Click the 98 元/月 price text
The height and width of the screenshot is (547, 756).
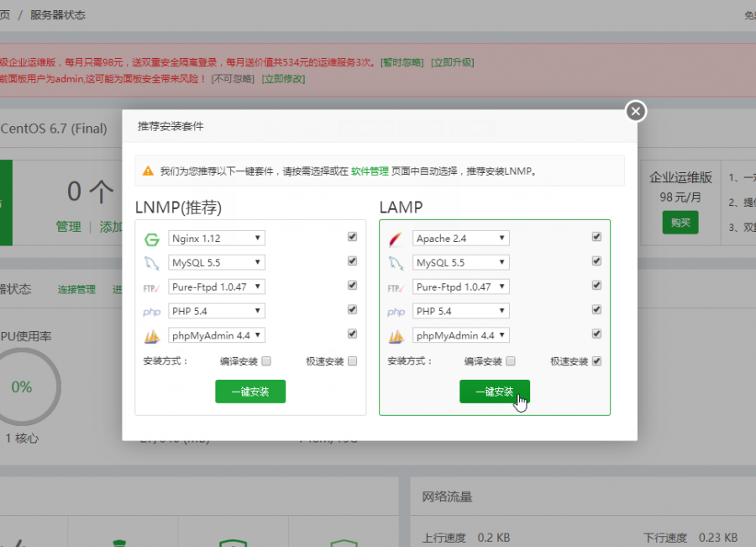[x=680, y=197]
